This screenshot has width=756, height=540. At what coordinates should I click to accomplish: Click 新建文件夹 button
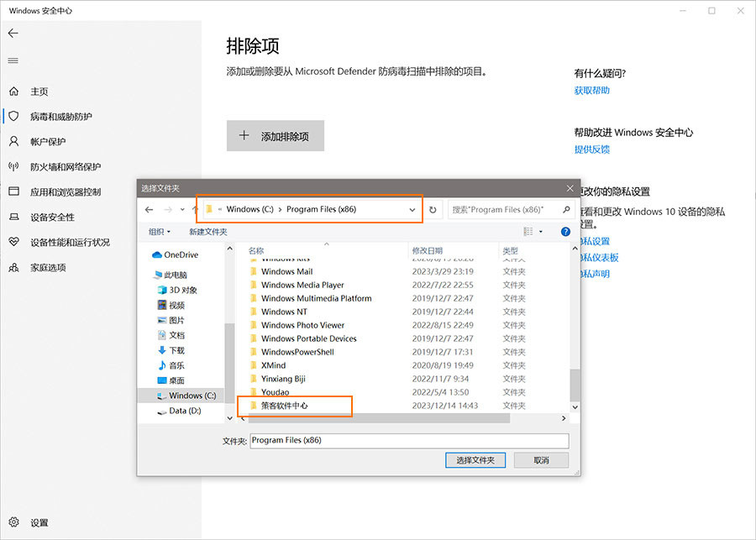pyautogui.click(x=207, y=232)
